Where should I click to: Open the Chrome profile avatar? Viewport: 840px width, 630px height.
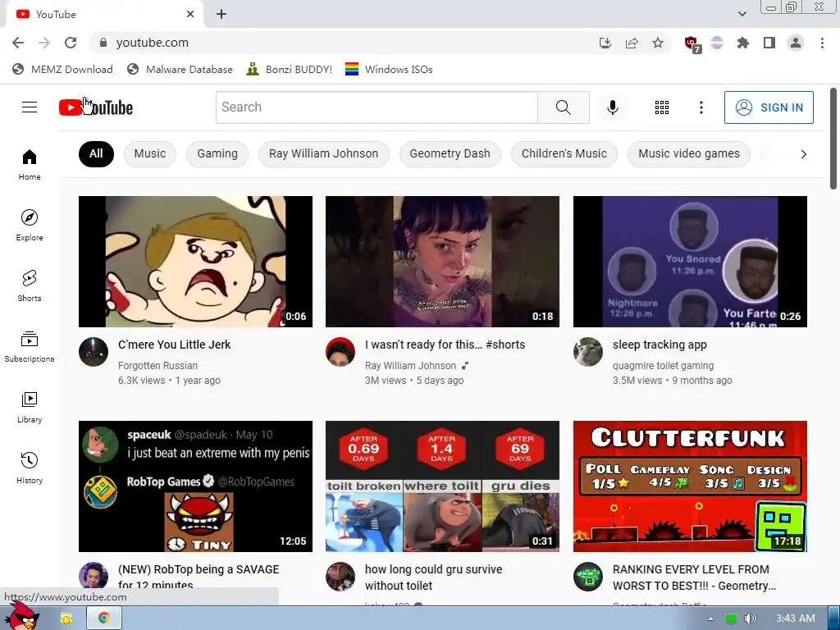pos(796,43)
